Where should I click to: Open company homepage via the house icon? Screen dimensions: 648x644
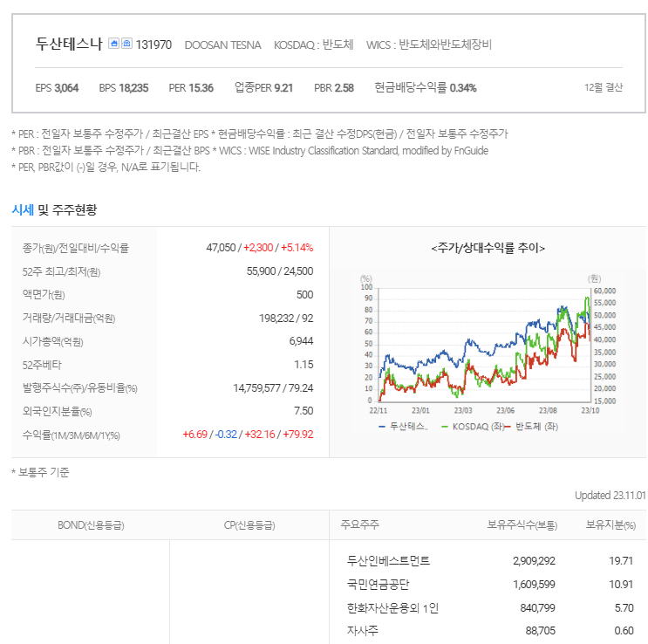pos(113,44)
